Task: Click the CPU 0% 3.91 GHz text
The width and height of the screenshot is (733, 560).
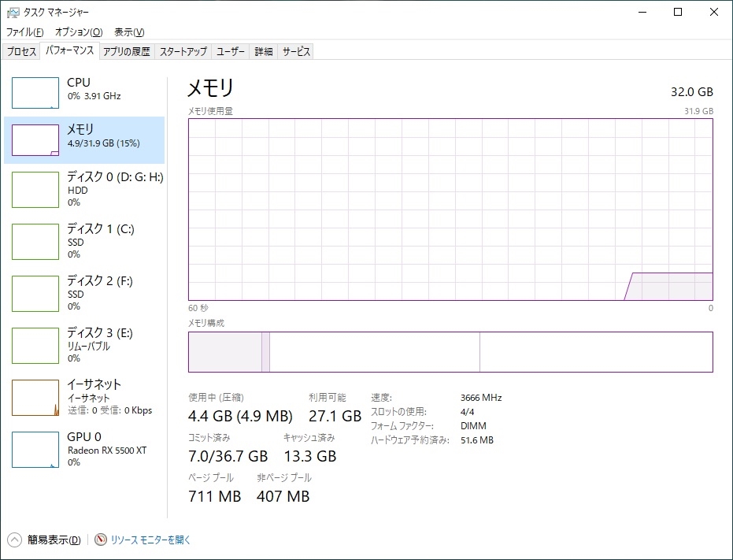Action: (x=94, y=96)
